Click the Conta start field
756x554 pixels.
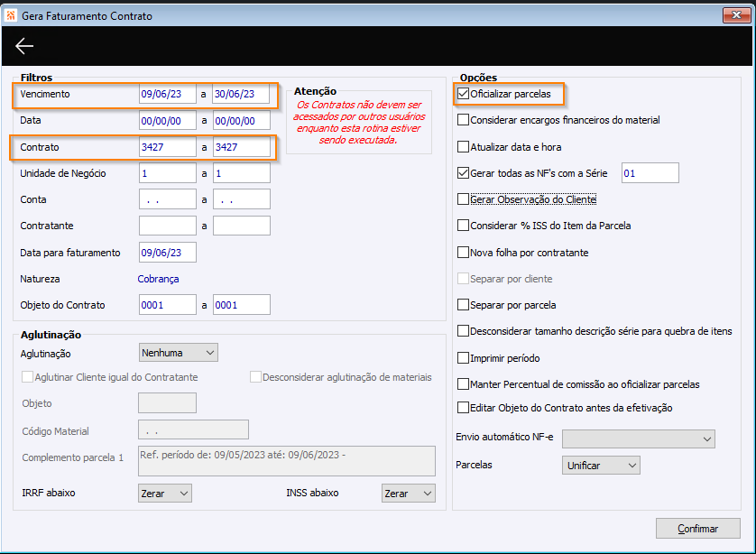[x=167, y=199]
